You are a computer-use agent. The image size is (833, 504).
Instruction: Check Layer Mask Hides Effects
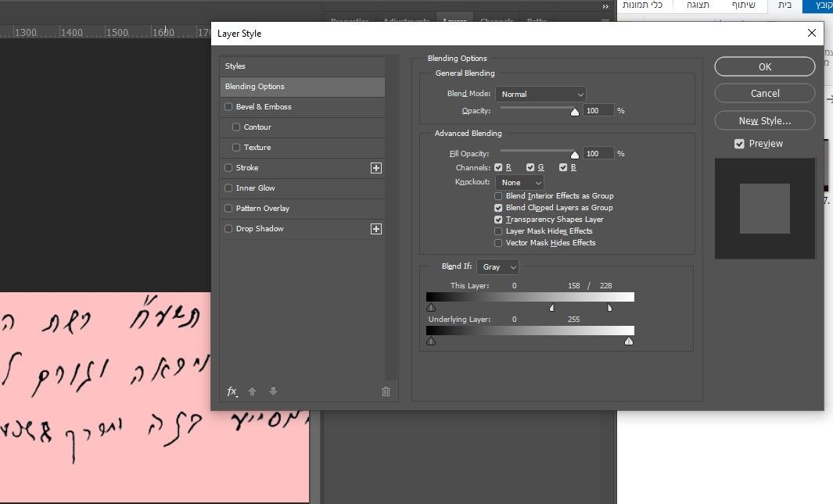pos(498,231)
